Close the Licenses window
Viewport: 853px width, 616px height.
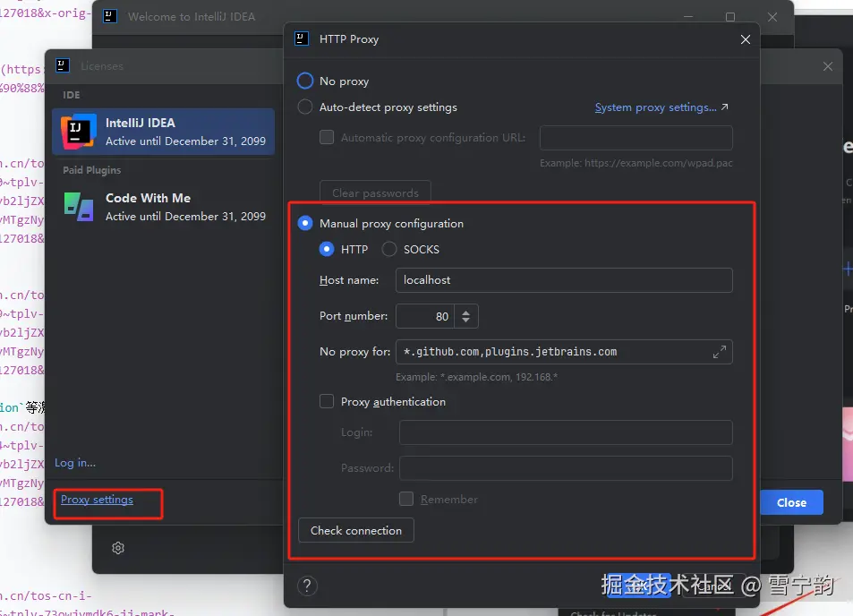pyautogui.click(x=828, y=66)
